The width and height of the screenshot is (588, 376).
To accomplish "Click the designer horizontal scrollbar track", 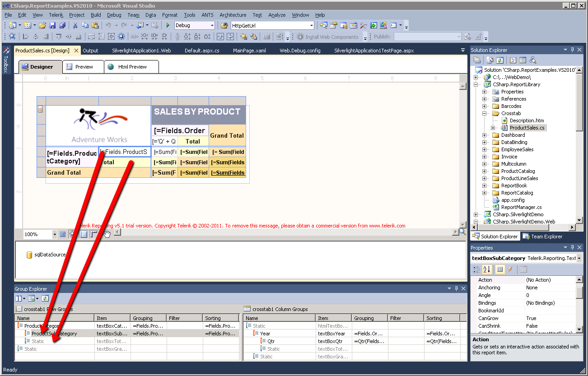I will click(286, 232).
